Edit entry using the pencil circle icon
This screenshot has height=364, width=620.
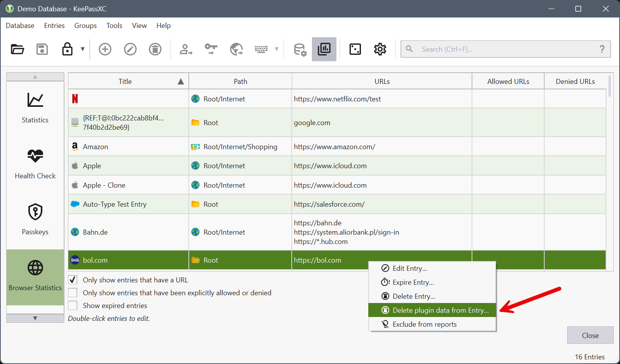click(x=130, y=49)
